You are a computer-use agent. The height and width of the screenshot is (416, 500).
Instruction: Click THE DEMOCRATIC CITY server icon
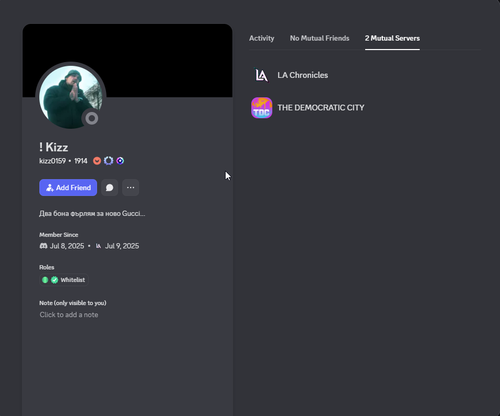pos(262,108)
